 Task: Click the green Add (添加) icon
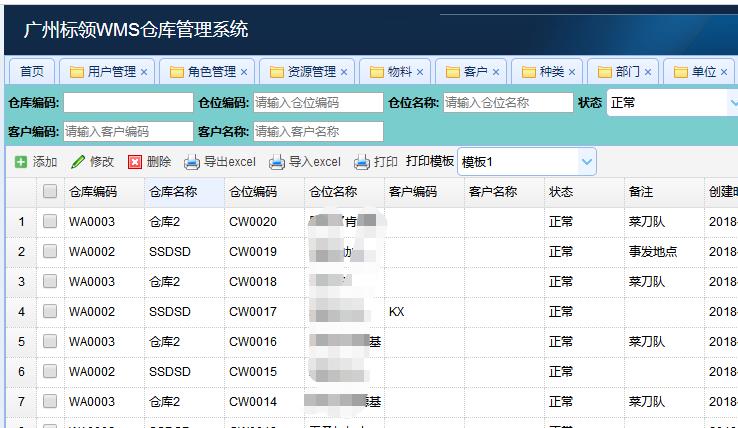coord(21,162)
